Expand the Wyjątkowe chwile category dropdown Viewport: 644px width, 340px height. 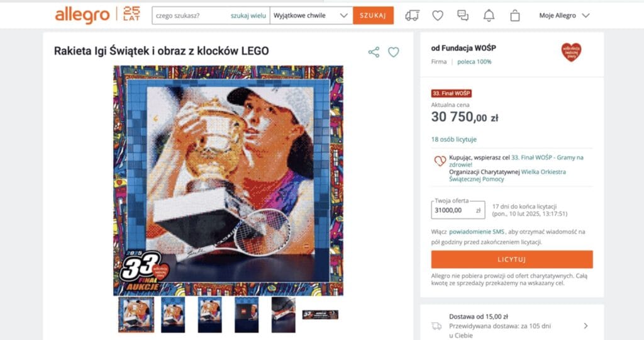tap(311, 16)
